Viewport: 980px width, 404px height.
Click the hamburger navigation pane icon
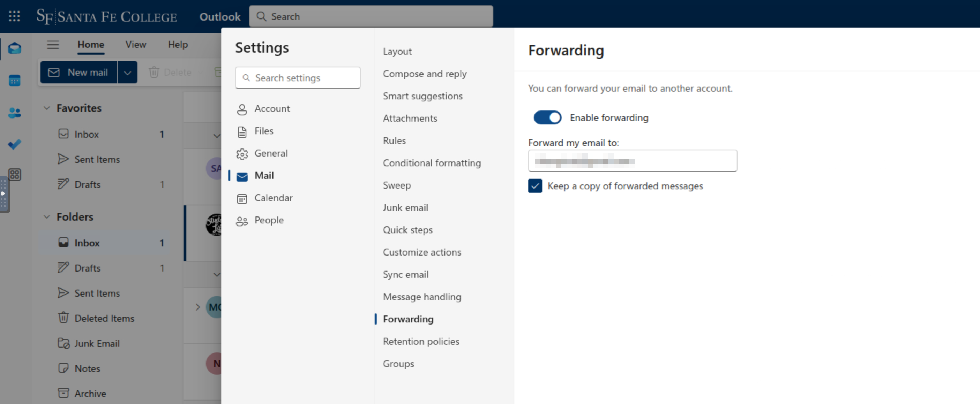[53, 45]
